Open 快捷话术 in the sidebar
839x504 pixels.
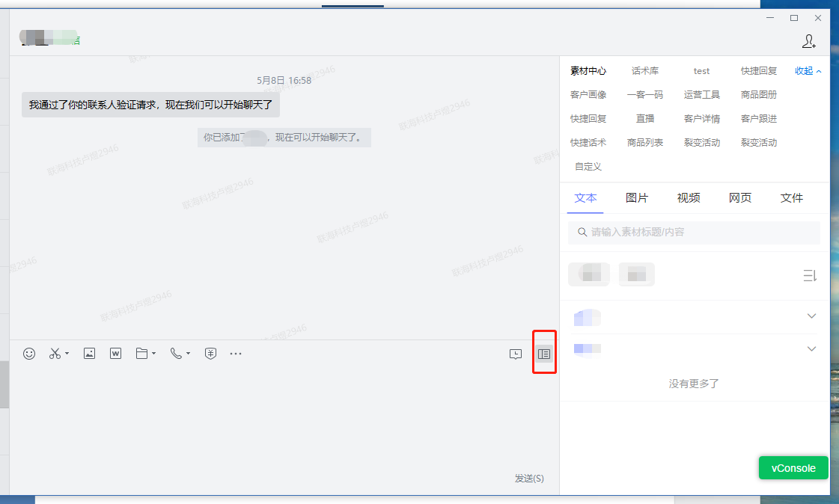point(588,143)
